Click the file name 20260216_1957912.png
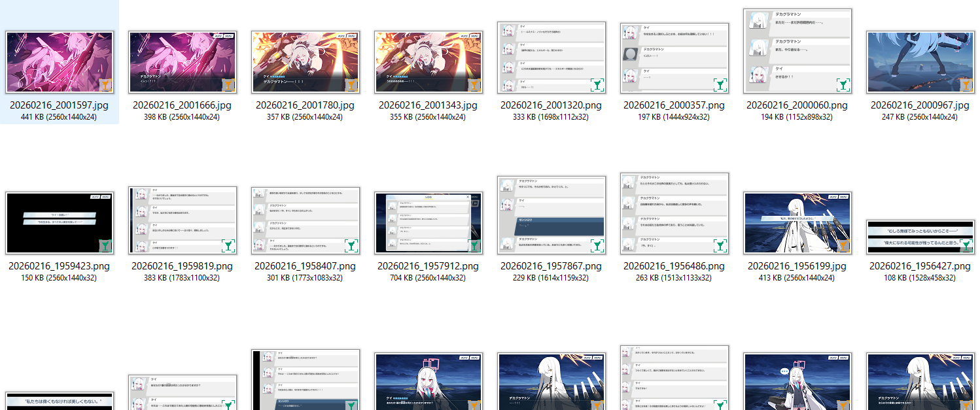 (429, 266)
